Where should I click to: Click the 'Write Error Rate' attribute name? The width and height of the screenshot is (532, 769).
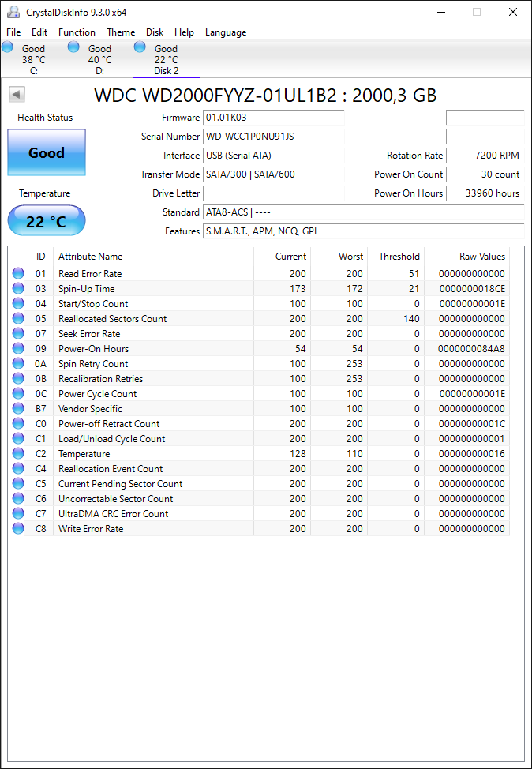tap(91, 528)
